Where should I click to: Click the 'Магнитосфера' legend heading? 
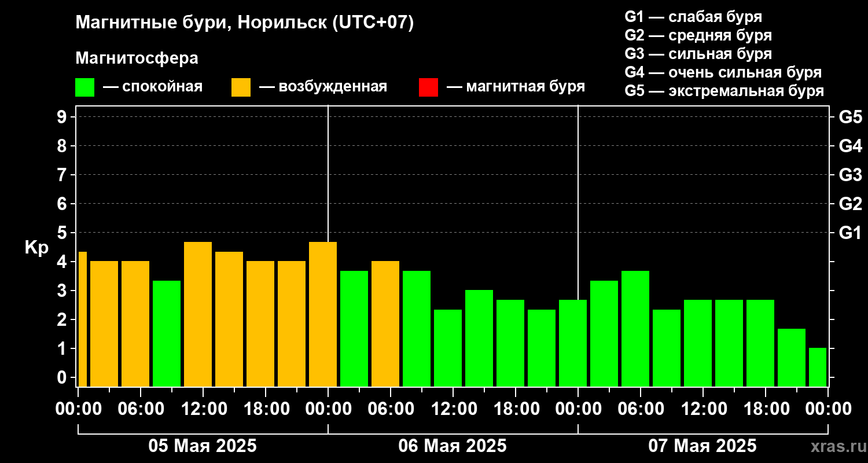(137, 58)
